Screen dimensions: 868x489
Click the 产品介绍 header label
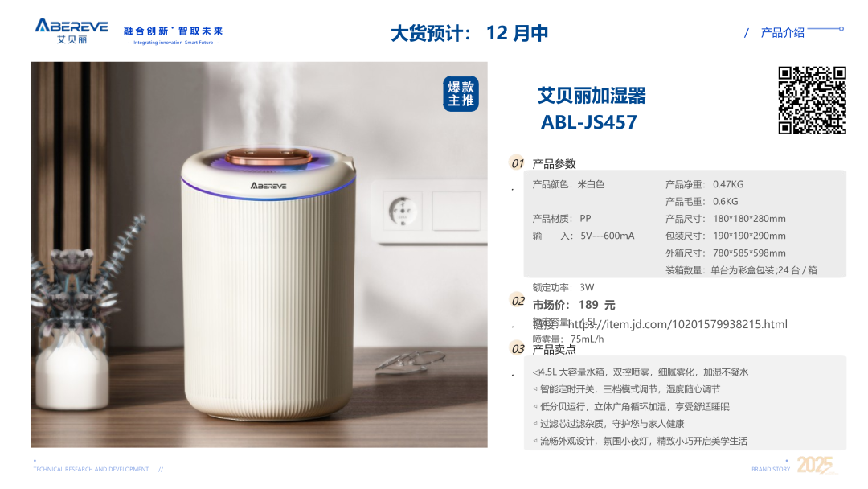pos(782,33)
